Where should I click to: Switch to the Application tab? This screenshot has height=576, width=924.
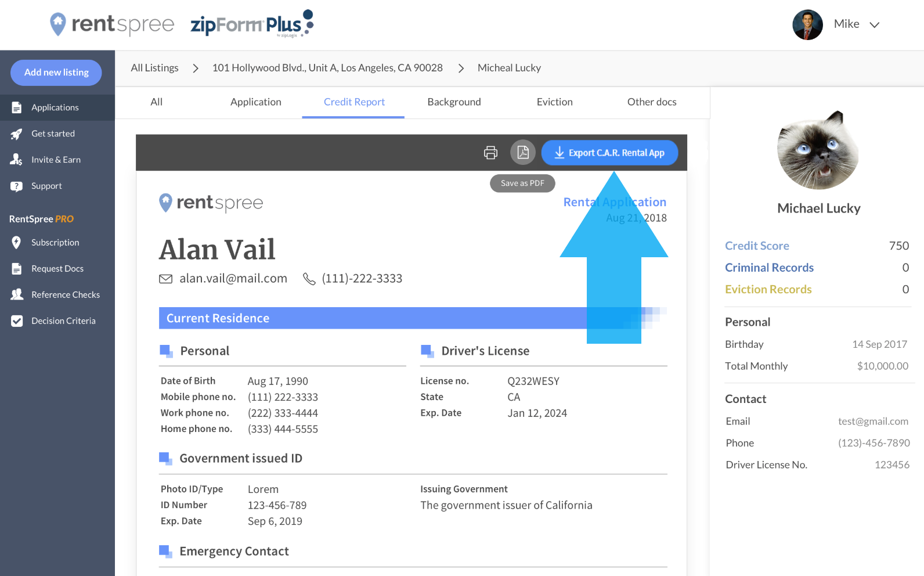256,102
